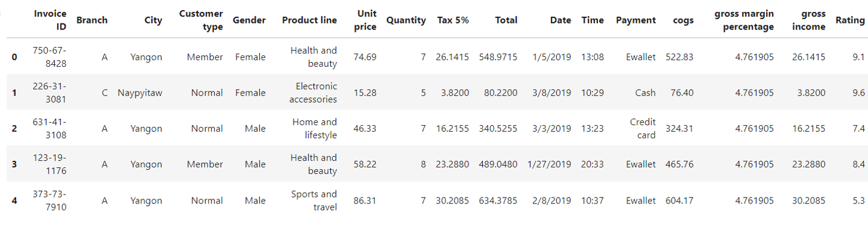Viewport: 868px width, 227px height.
Task: Click the Invoice ID column header
Action: (x=51, y=20)
